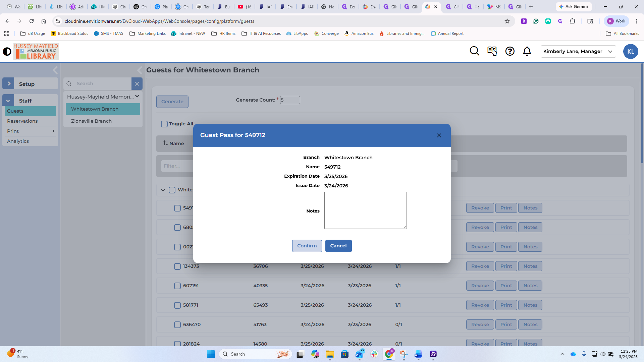Open the notifications bell icon
Screen dimensions: 644x362
[527, 51]
